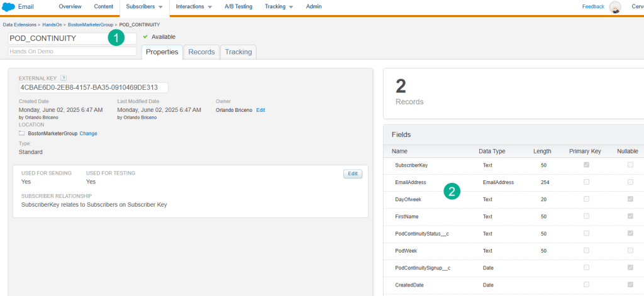Toggle Nullable checkbox for FirstName field

point(630,216)
